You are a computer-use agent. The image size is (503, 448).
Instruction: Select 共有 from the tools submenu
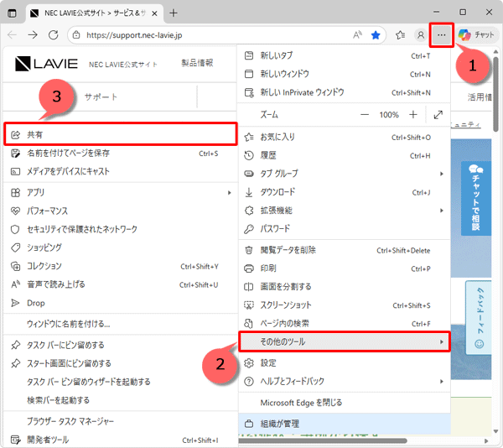tap(117, 134)
